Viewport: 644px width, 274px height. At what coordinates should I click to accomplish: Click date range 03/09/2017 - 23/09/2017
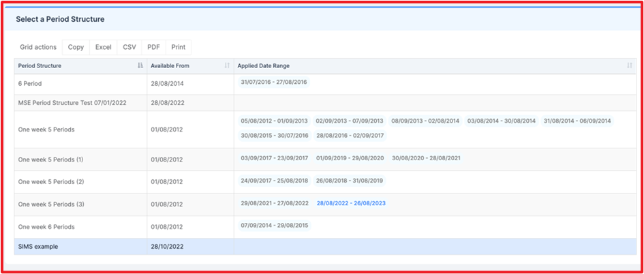(x=275, y=158)
